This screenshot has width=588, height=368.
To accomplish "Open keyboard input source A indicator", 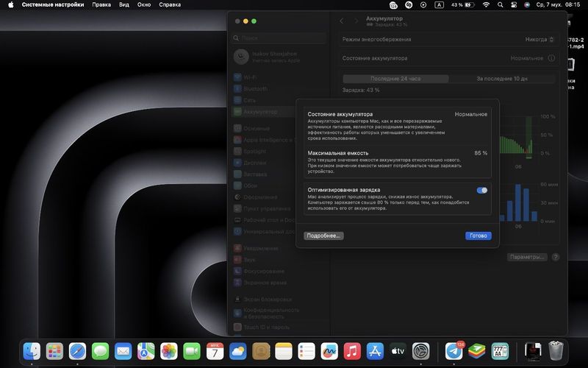I will tap(439, 5).
